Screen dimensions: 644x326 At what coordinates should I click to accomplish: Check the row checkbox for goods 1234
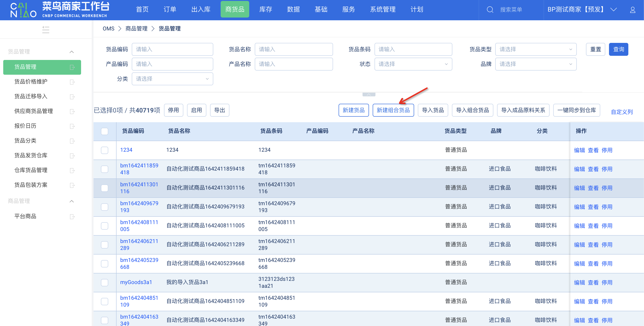(x=105, y=150)
